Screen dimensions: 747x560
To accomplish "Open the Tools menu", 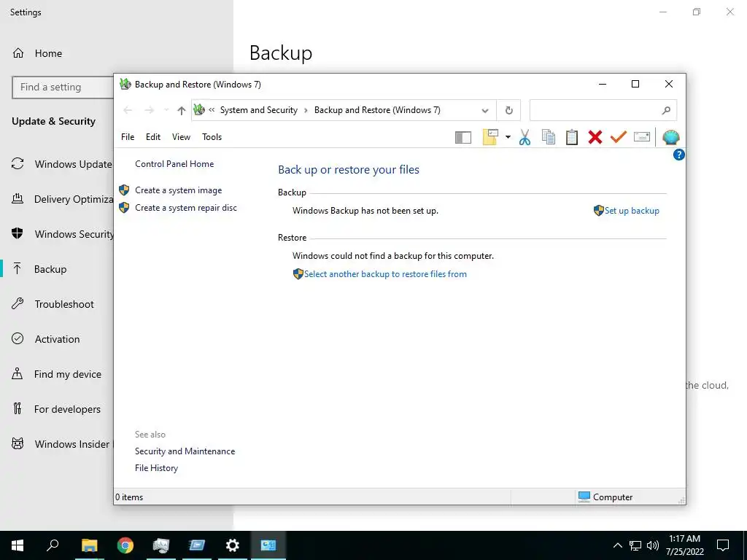I will [x=212, y=137].
